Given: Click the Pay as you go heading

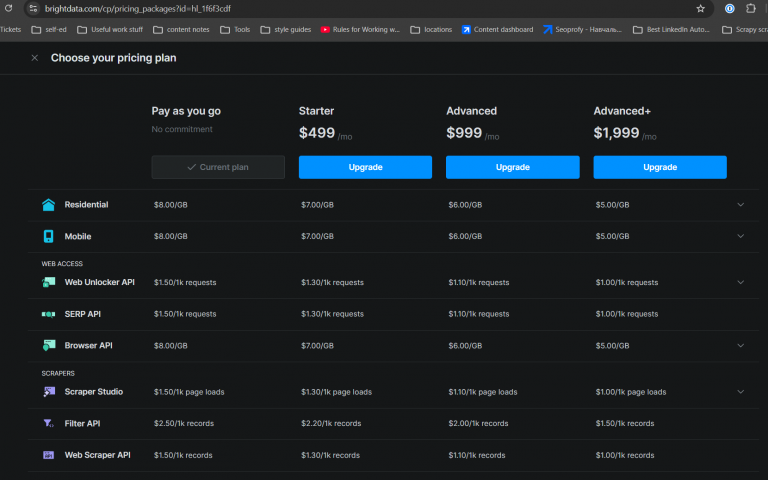Looking at the screenshot, I should tap(186, 111).
